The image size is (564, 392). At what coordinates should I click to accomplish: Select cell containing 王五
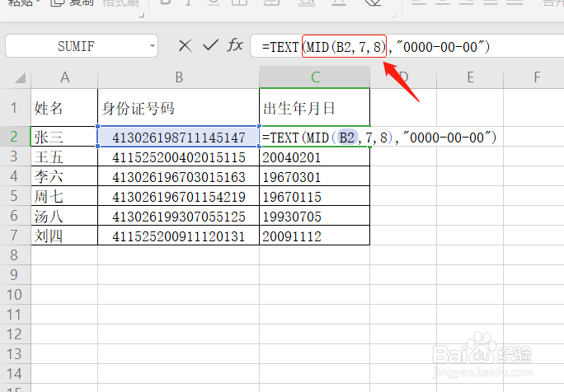pos(64,156)
